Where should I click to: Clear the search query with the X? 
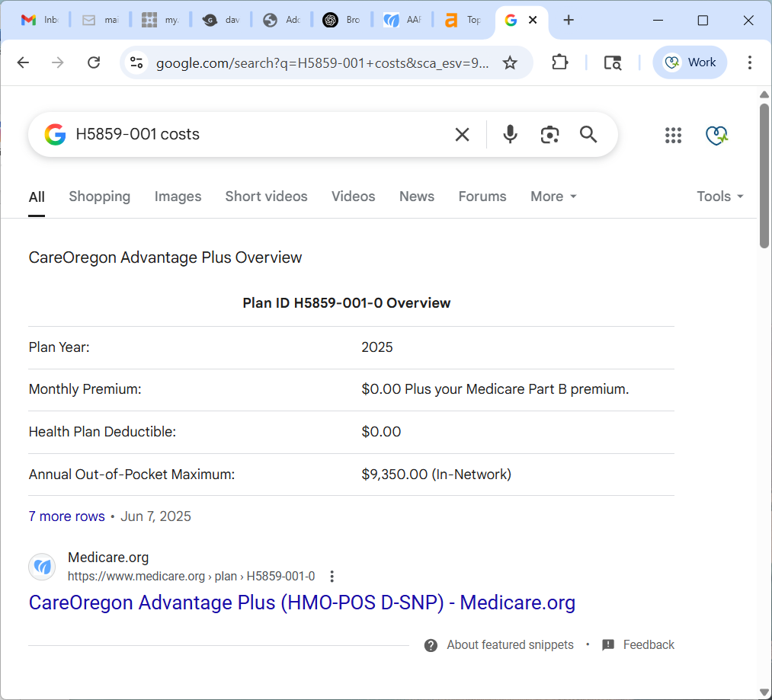[x=462, y=134]
